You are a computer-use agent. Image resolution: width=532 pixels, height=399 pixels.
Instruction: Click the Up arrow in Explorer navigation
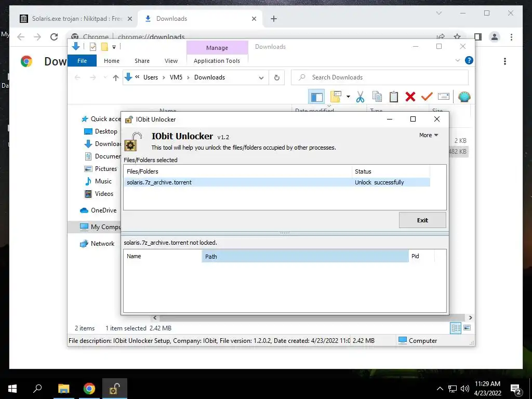116,78
